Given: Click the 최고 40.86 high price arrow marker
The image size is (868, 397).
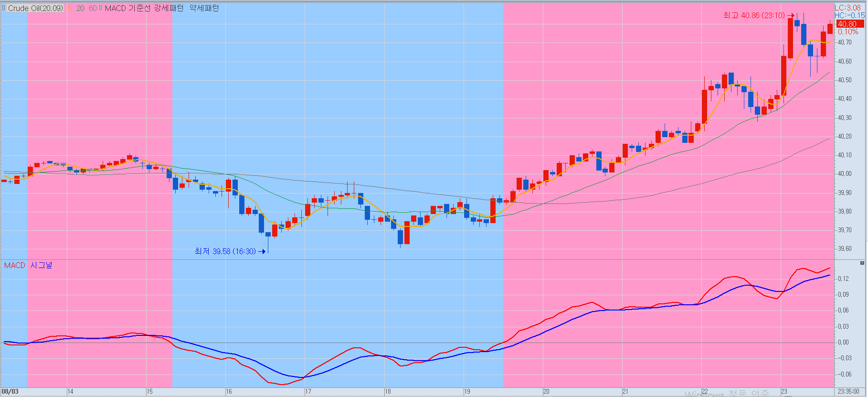Looking at the screenshot, I should tap(791, 16).
